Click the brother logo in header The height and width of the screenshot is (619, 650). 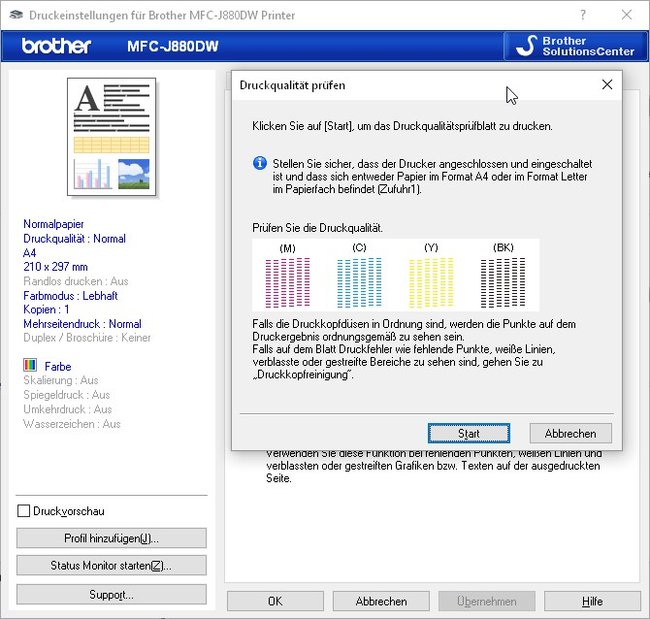(56, 46)
